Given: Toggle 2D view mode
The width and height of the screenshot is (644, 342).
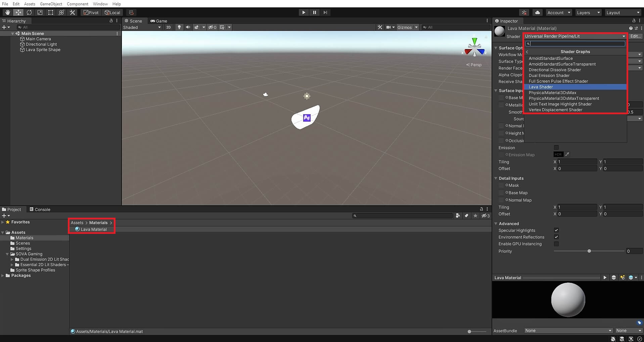Looking at the screenshot, I should pos(169,27).
